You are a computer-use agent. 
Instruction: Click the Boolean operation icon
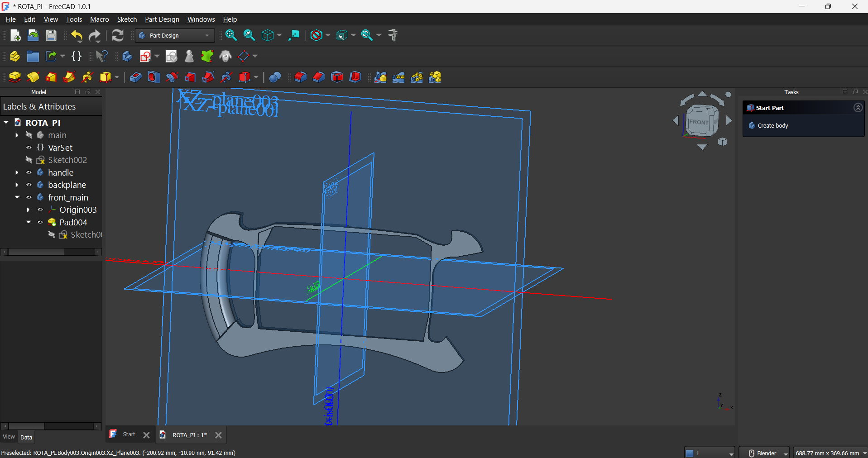pyautogui.click(x=275, y=77)
